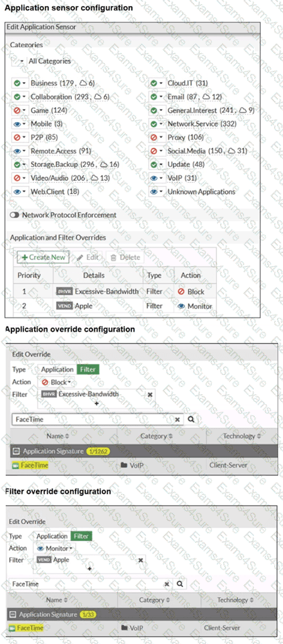Image resolution: width=283 pixels, height=644 pixels.
Task: Click plus icon under the Excessive-Bandwidth filter
Action: tap(97, 403)
